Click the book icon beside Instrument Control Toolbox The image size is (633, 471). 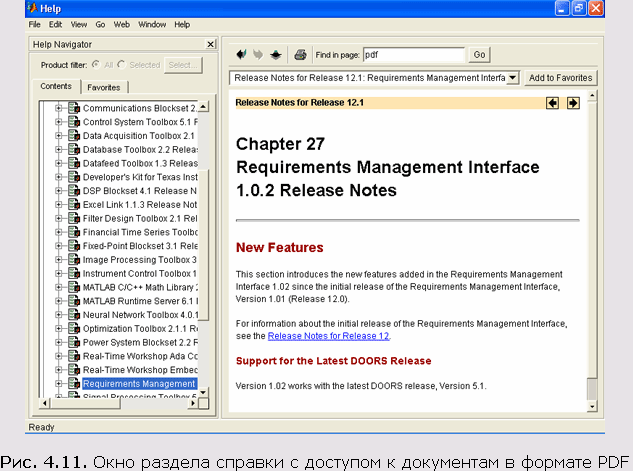tap(74, 273)
